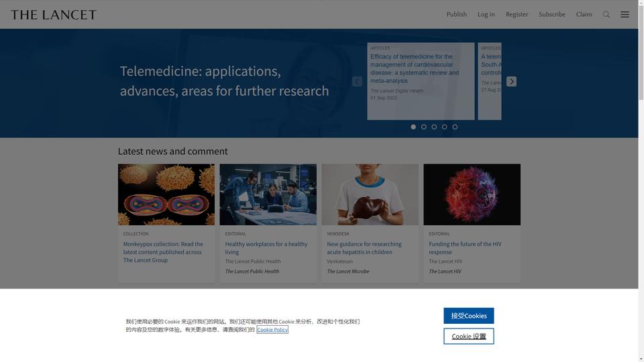Viewport: 644px width, 362px height.
Task: Open acute hepatitis in children guidance article
Action: [364, 248]
